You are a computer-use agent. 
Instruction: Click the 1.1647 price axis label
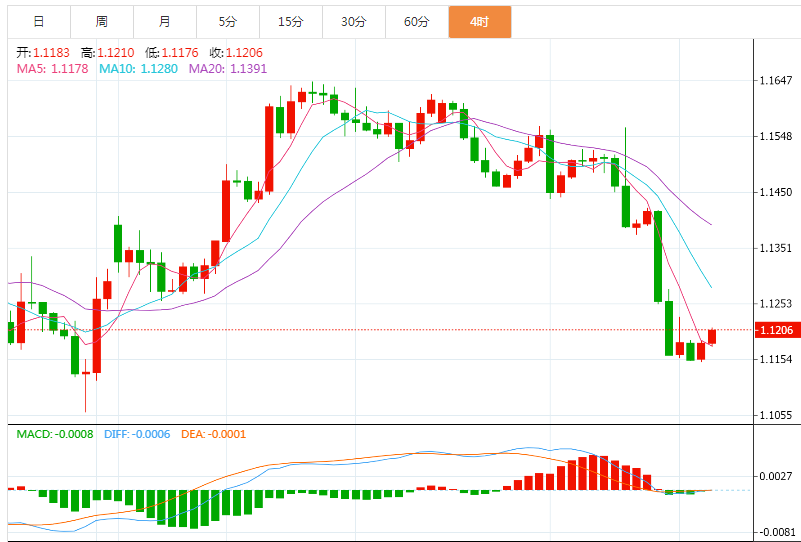pos(776,80)
